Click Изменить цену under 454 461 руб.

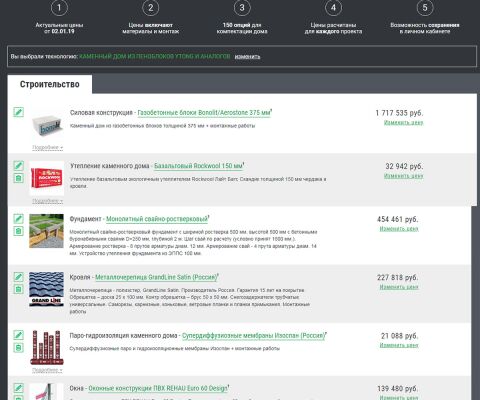[x=399, y=229]
